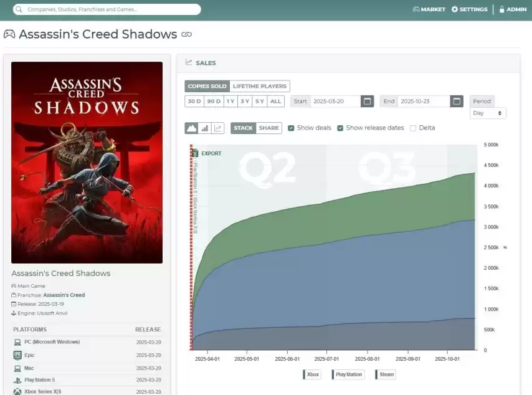The width and height of the screenshot is (532, 395).
Task: Click the 5 000k axis label
Action: click(491, 145)
